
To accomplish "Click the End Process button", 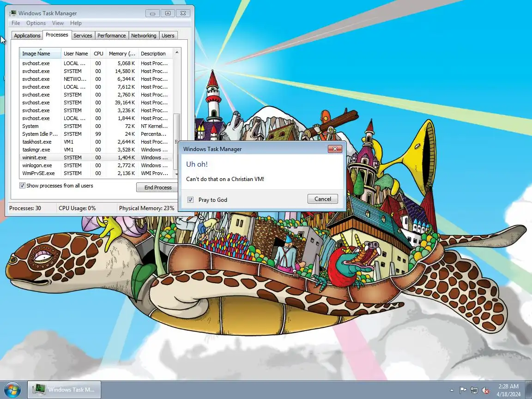I will tap(158, 187).
